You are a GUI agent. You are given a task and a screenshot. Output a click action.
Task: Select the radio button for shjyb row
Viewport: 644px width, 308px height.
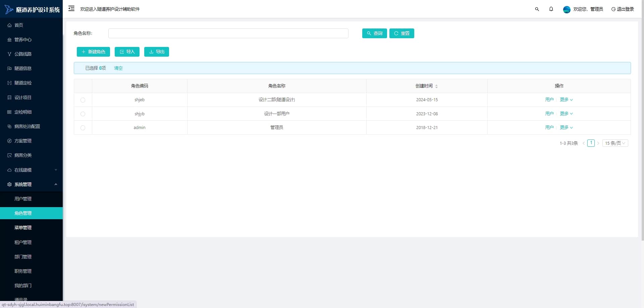pos(83,114)
